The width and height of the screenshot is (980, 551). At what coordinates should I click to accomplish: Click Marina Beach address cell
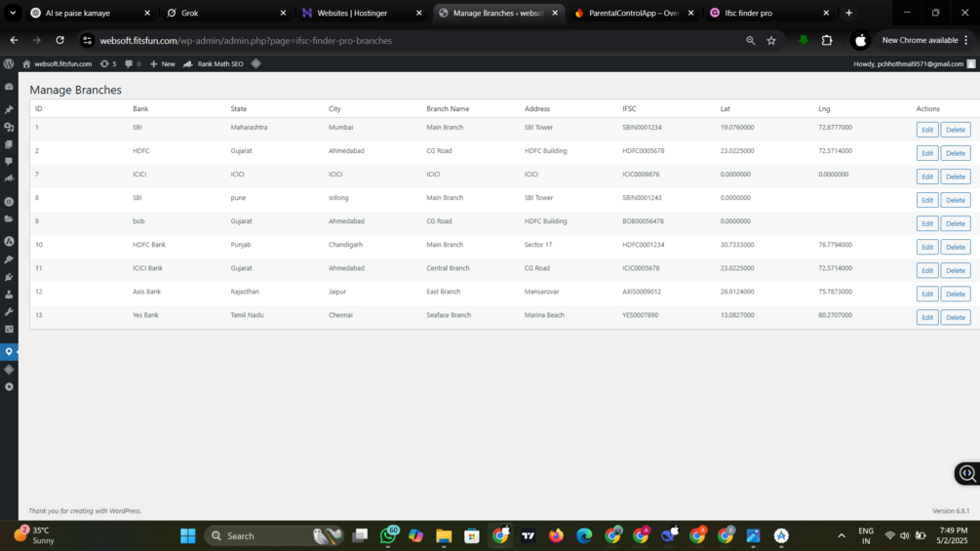coord(544,315)
